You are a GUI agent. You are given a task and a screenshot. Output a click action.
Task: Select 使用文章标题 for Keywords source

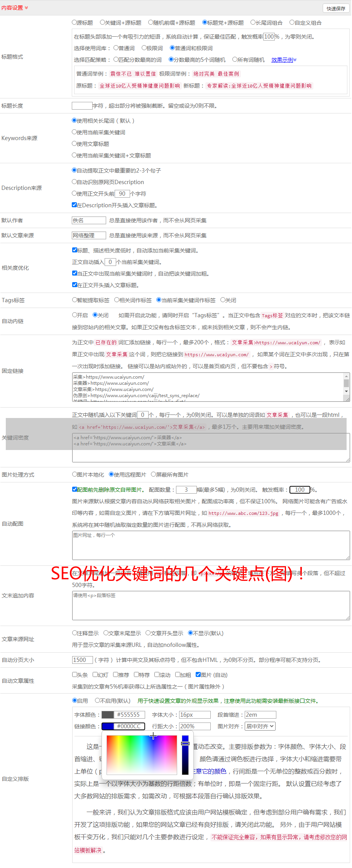74,144
